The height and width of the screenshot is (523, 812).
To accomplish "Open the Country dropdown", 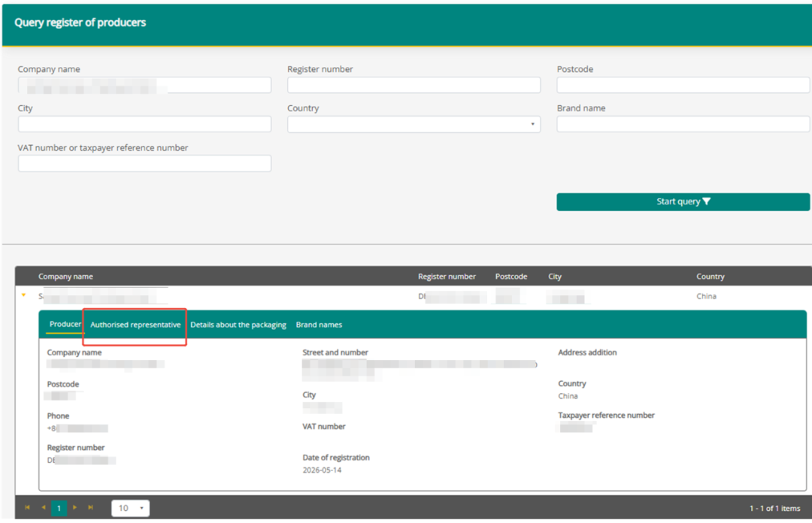I will coord(414,124).
